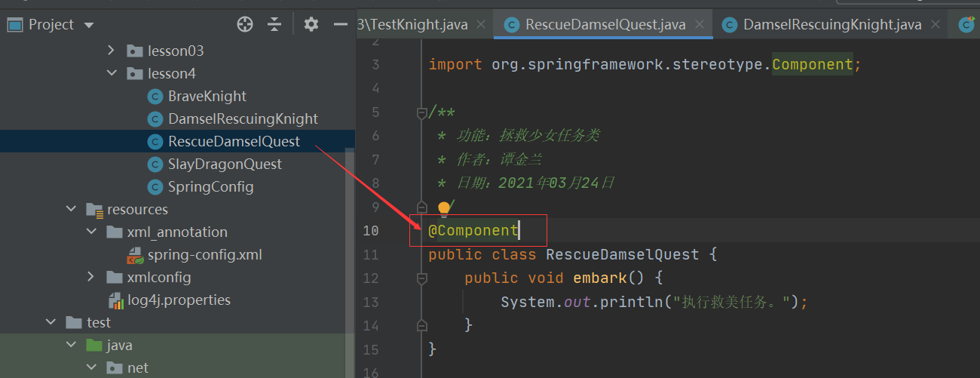Click the embark method name
This screenshot has height=378, width=980.
click(600, 278)
